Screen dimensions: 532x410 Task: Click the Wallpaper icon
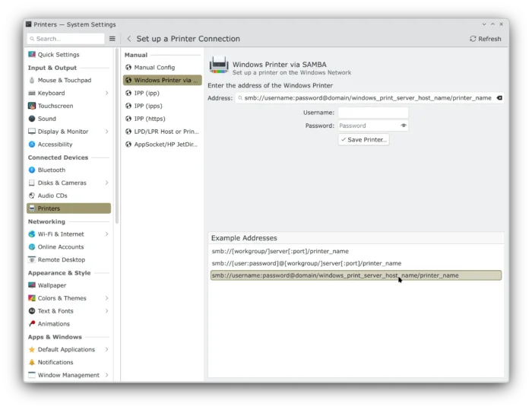tap(32, 285)
